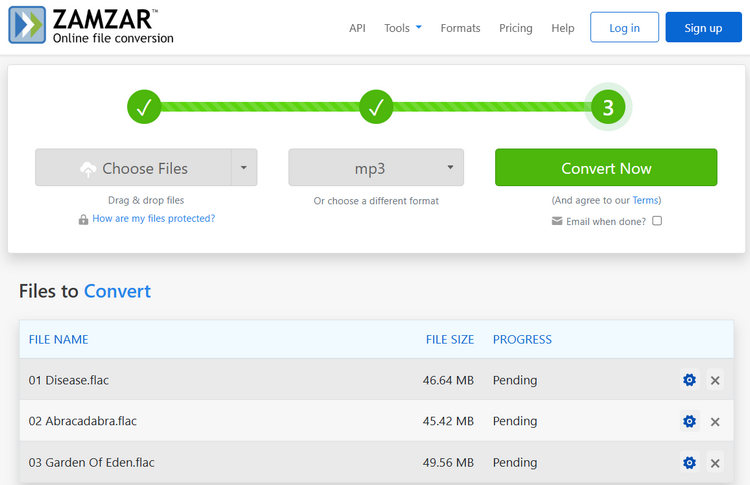Remove 03 Garden Of Eden.flac with X icon

(x=715, y=463)
